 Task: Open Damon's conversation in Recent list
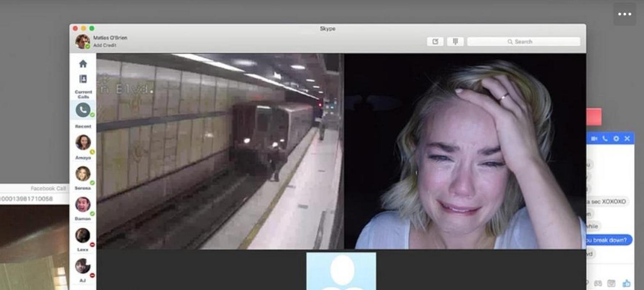83,209
